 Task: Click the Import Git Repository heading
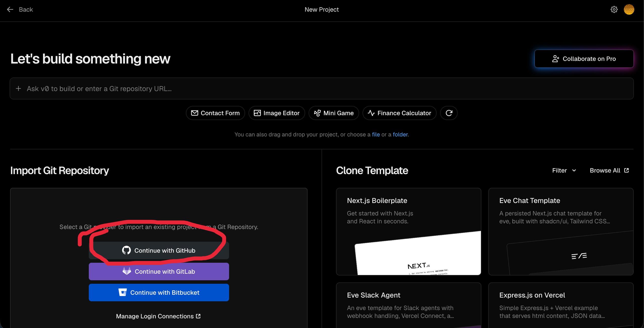[60, 170]
